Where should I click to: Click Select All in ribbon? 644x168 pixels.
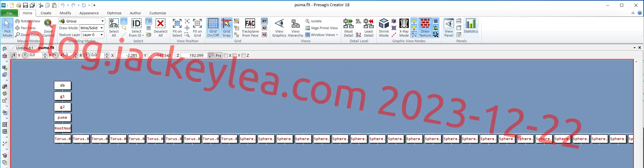click(x=114, y=28)
